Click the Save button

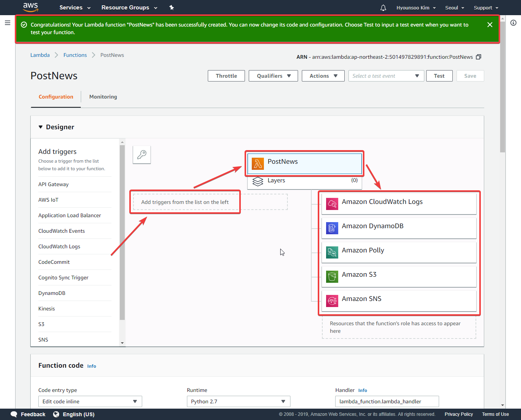pyautogui.click(x=470, y=76)
